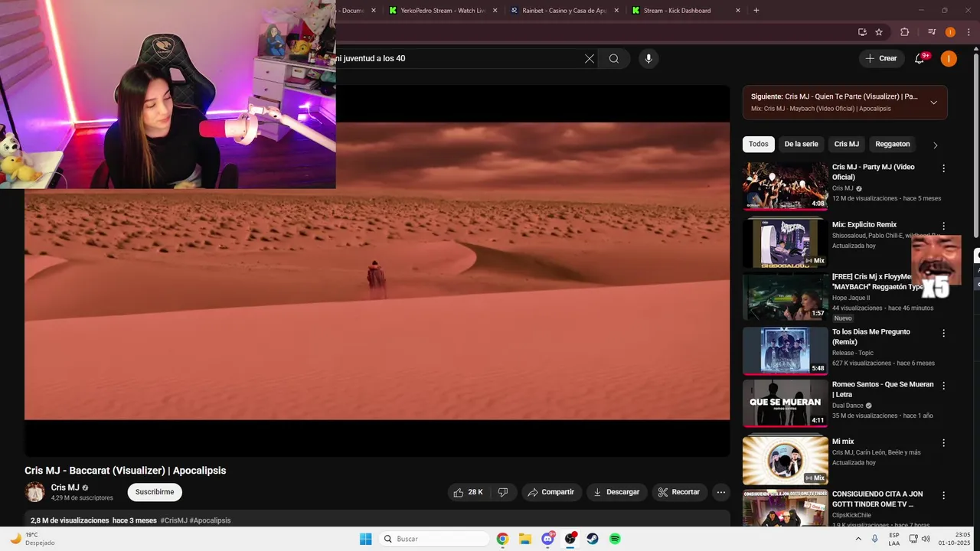Click the Descargar button

pos(617,492)
